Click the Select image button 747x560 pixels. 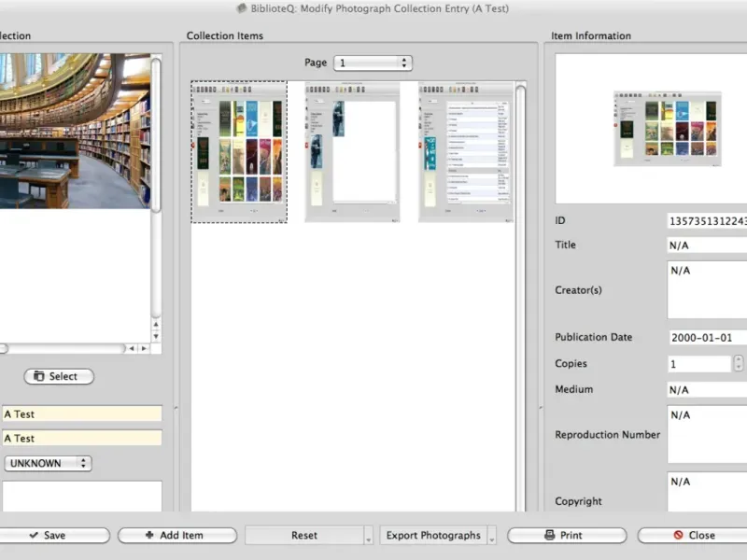58,376
